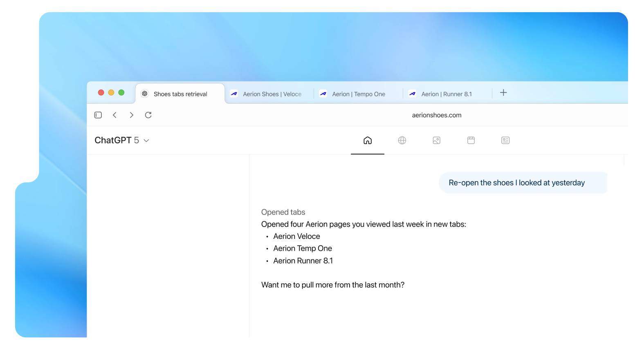Toggle the sidebar panel icon
The image size is (644, 350).
tap(98, 115)
